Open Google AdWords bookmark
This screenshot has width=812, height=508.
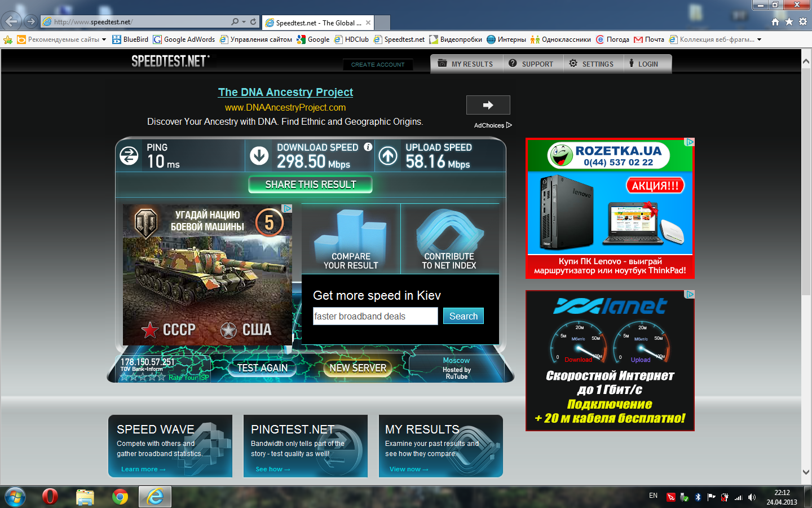184,40
